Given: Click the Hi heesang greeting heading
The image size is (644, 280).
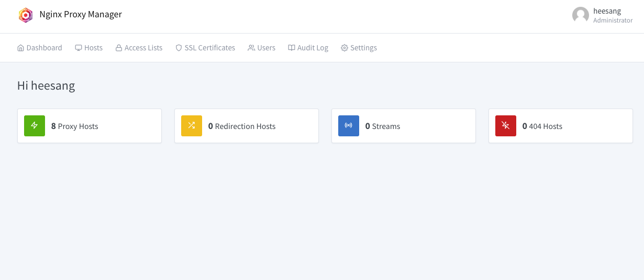Looking at the screenshot, I should [x=46, y=85].
